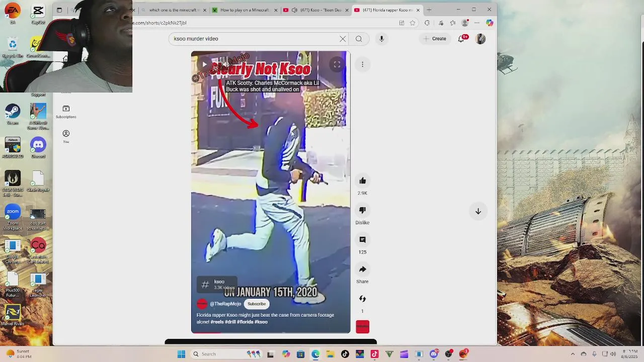The height and width of the screenshot is (362, 644).
Task: Open Subscriptions in YouTube sidebar
Action: tap(66, 112)
